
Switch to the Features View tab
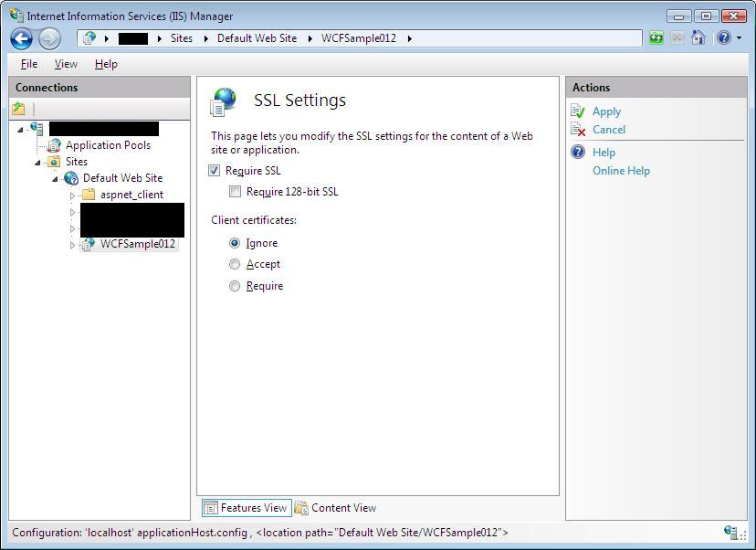click(x=247, y=508)
